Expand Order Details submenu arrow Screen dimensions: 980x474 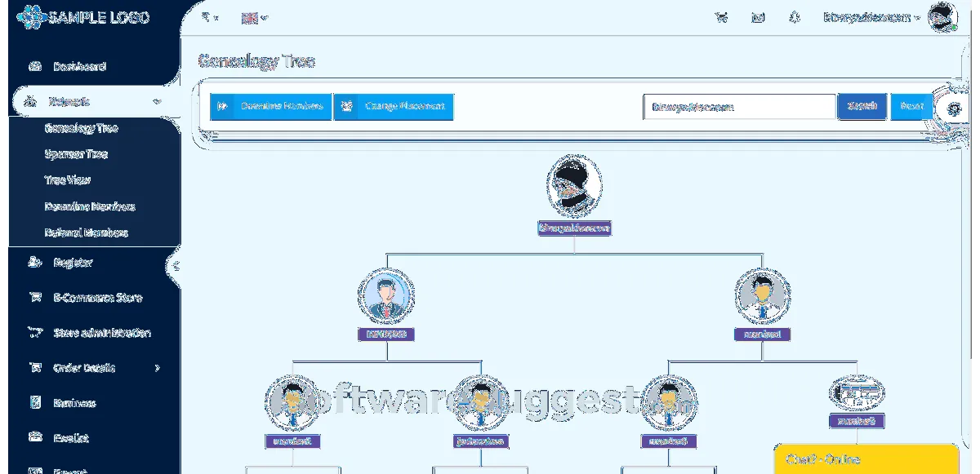(x=158, y=368)
